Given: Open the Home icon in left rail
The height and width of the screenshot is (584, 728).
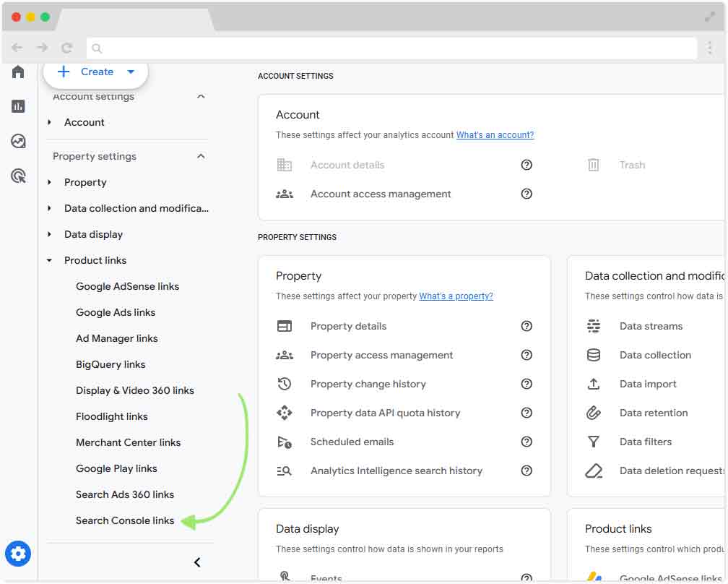Looking at the screenshot, I should [18, 72].
